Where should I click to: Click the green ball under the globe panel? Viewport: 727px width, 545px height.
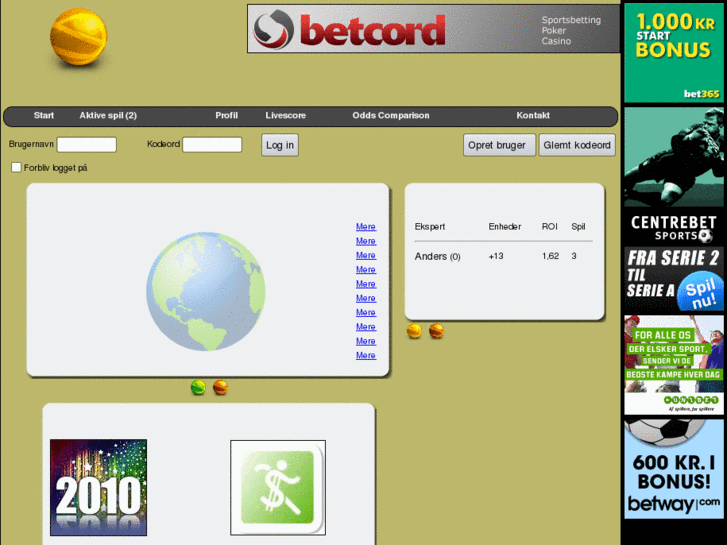[x=198, y=387]
